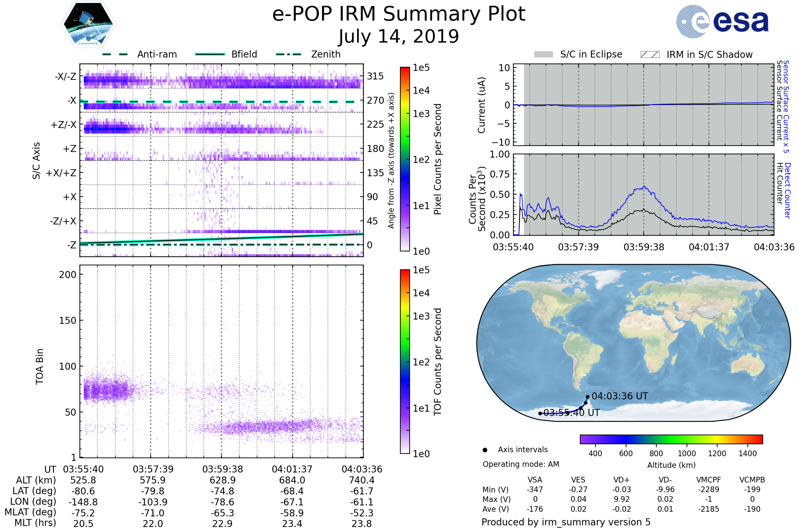Click the IRM in S/C Shadow hatched patch
This screenshot has width=798, height=532.
650,54
